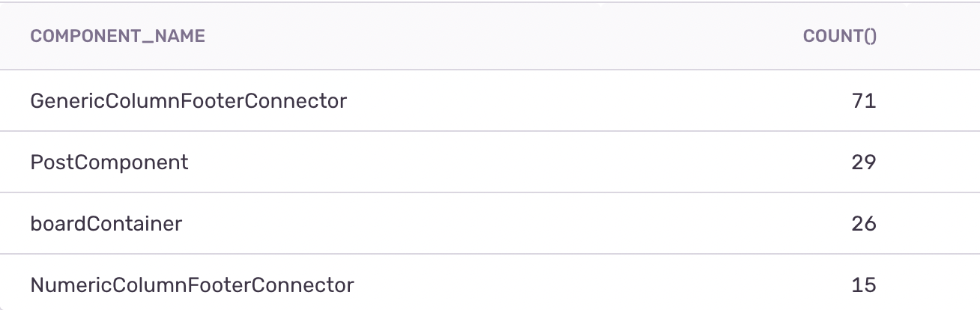Select empty middle area of NumericColumnFooterConnector row
980x310 pixels.
tap(599, 285)
